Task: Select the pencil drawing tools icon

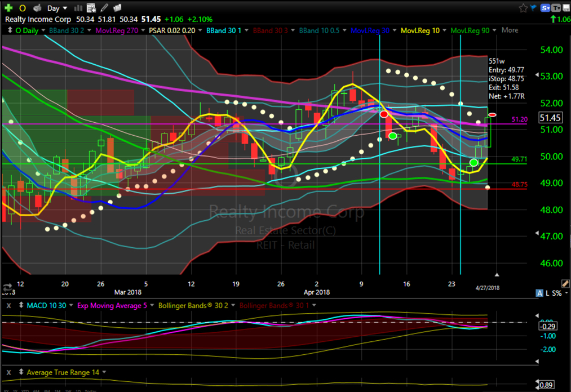Action: [104, 8]
